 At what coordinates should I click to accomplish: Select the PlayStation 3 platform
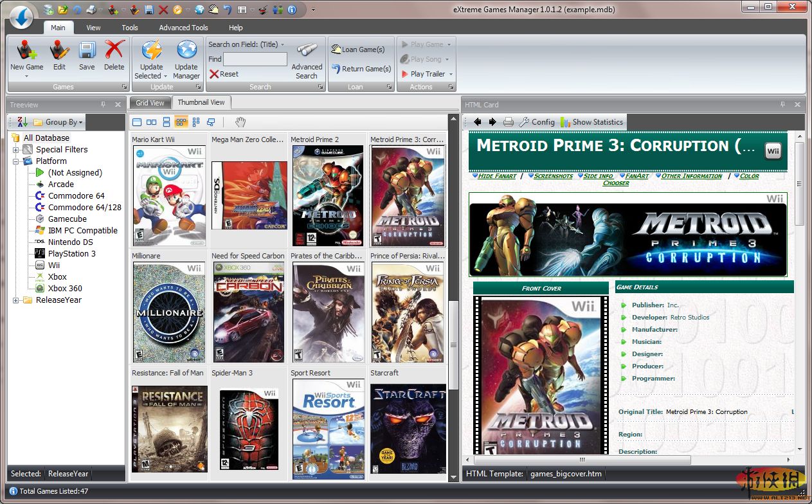click(71, 253)
